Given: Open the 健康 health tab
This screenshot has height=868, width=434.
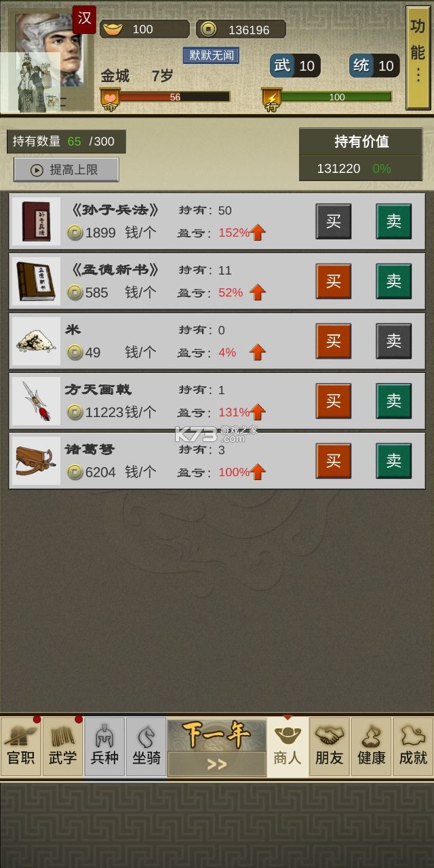Looking at the screenshot, I should tap(372, 747).
